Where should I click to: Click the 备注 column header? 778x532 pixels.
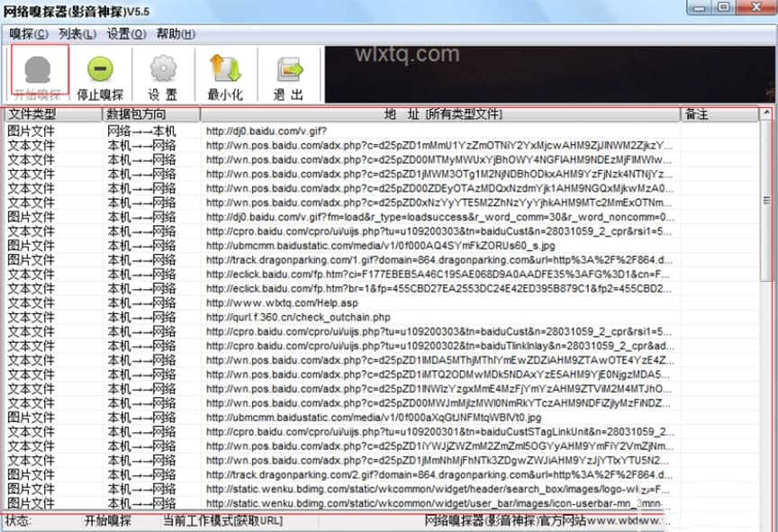click(719, 114)
